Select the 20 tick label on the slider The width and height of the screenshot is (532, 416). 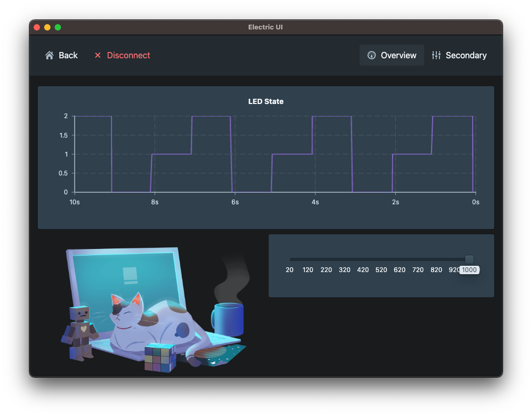[x=290, y=270]
